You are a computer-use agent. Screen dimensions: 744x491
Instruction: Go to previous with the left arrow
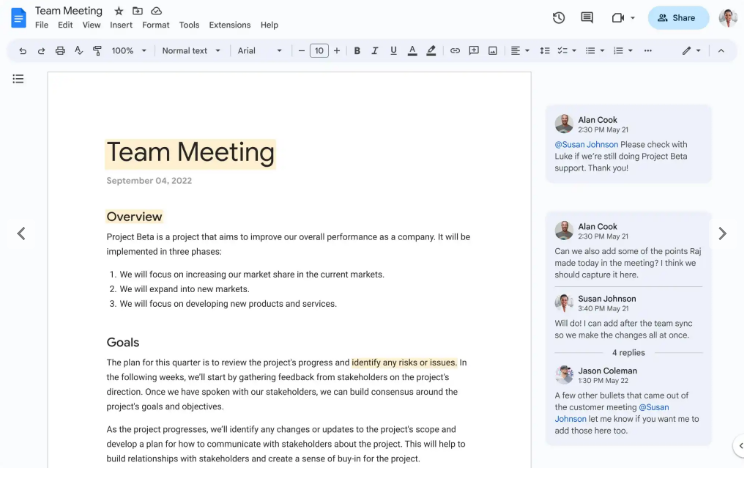point(21,233)
